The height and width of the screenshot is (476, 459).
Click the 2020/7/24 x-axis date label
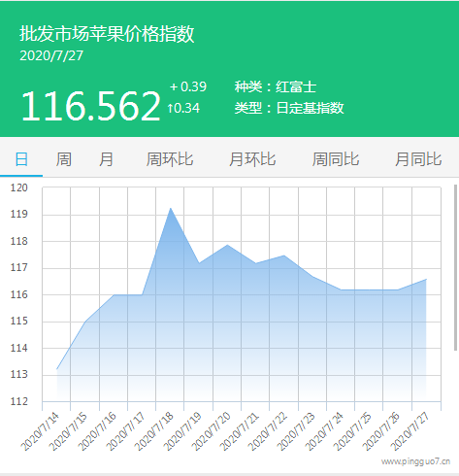tap(323, 431)
